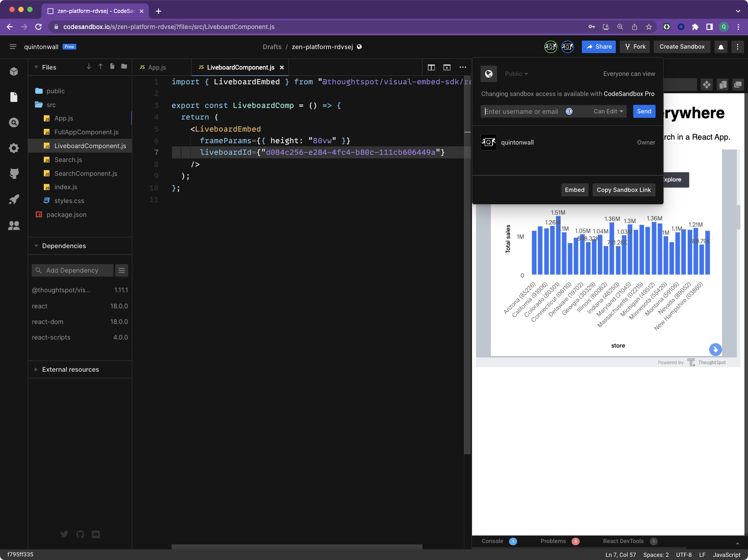This screenshot has width=748, height=560.
Task: Click the CodeSandbox Pro link
Action: [629, 94]
